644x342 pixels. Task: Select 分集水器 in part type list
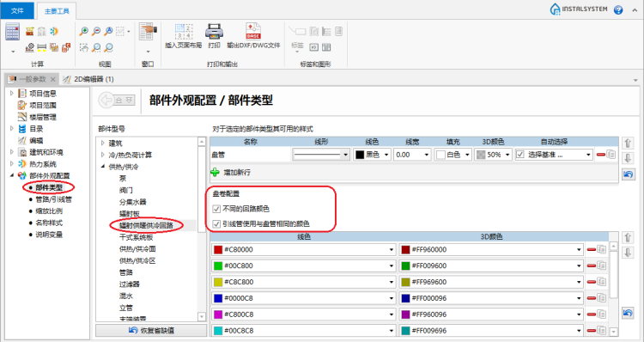[x=132, y=202]
